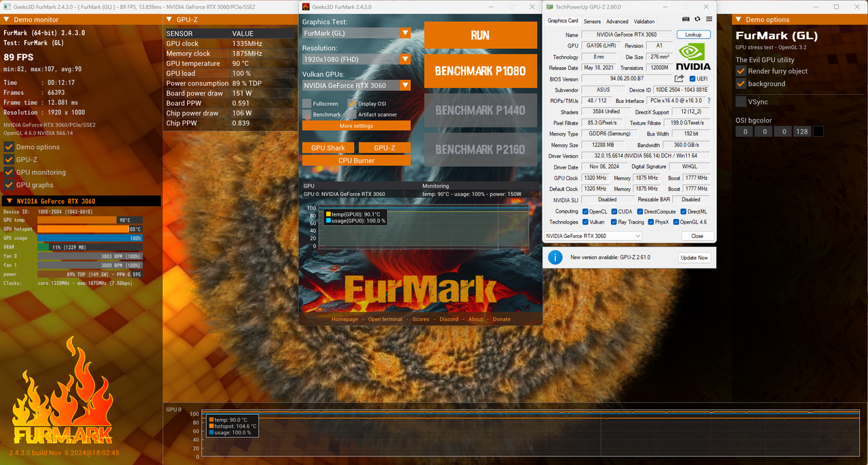
Task: Click the blue info icon in update bar
Action: tap(555, 258)
